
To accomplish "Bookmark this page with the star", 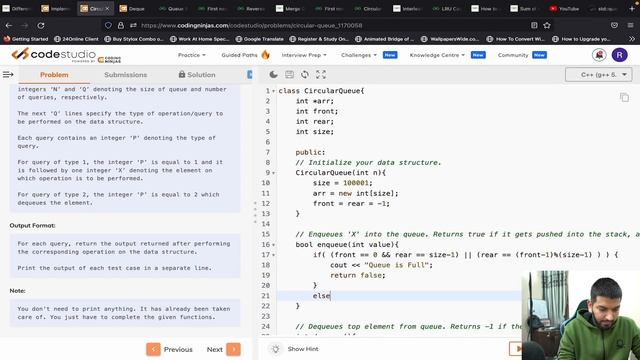I will 547,25.
